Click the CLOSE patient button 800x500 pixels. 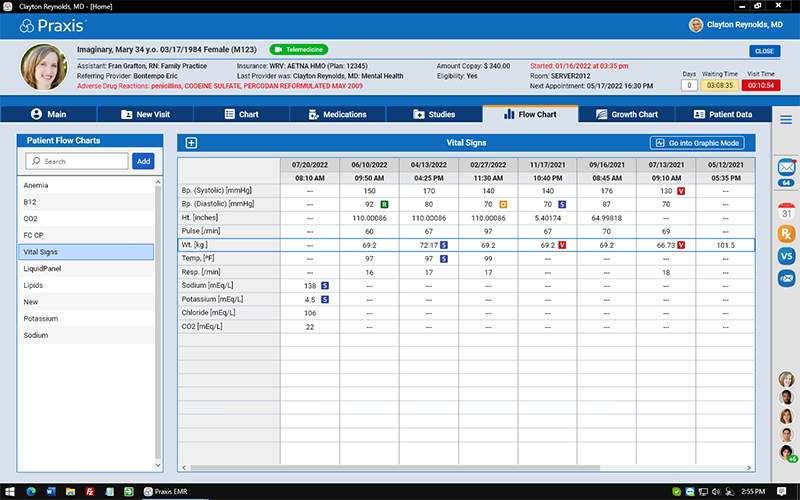[764, 51]
